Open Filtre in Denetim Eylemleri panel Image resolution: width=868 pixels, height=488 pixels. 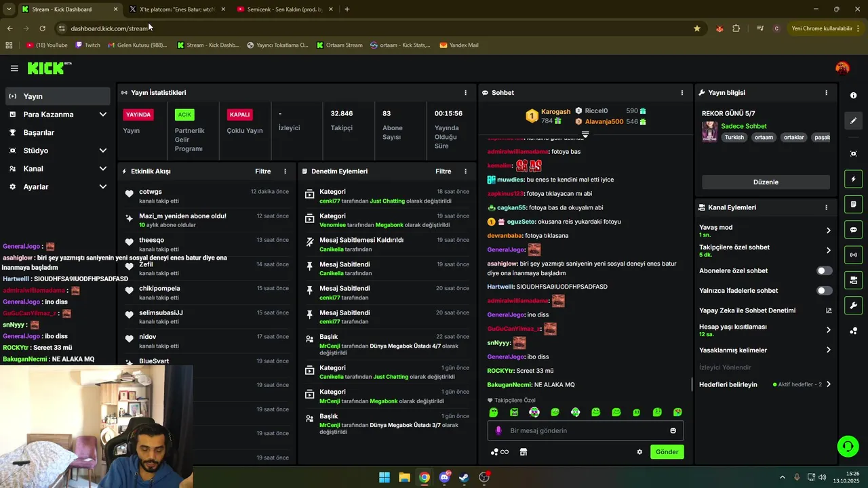[x=443, y=171]
